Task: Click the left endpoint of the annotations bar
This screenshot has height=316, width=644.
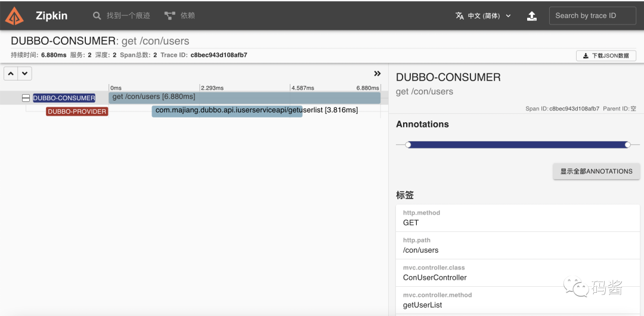Action: click(x=408, y=145)
